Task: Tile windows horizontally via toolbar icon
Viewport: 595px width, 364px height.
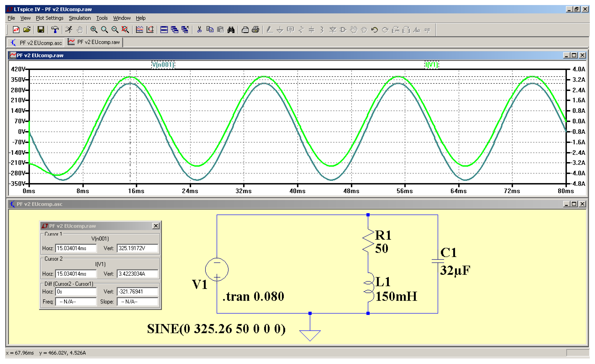Action: coord(164,30)
